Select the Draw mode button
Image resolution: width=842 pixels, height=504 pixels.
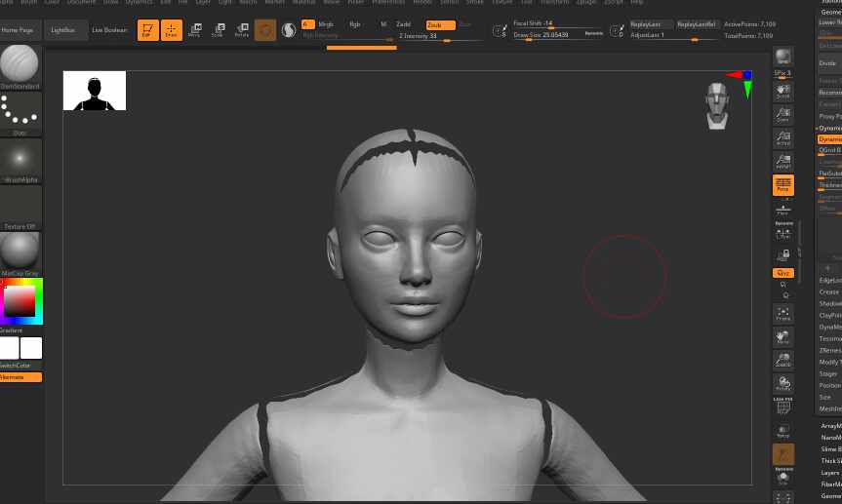click(172, 30)
